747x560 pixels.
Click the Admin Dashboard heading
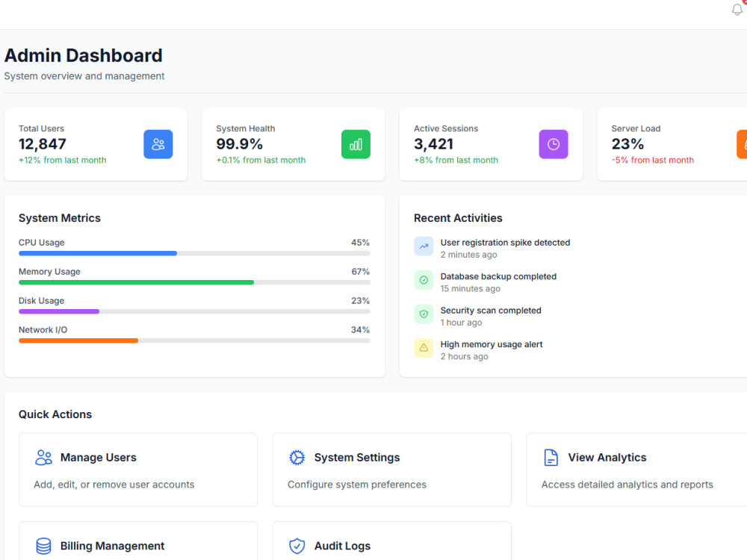point(84,55)
